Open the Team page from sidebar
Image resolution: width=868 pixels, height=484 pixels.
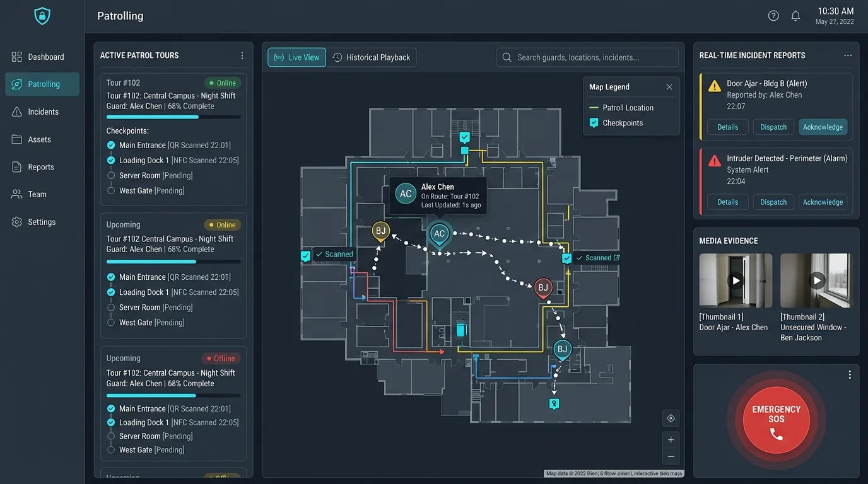(42, 194)
